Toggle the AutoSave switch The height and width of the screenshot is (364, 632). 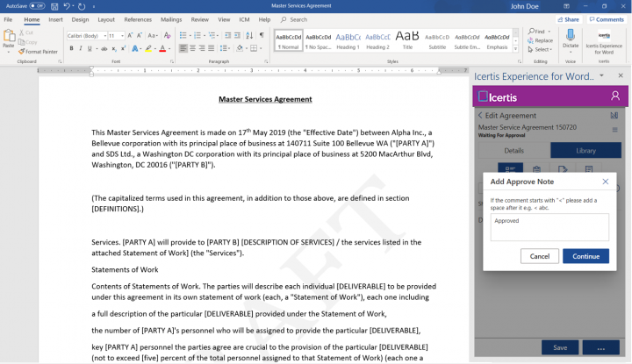(36, 6)
